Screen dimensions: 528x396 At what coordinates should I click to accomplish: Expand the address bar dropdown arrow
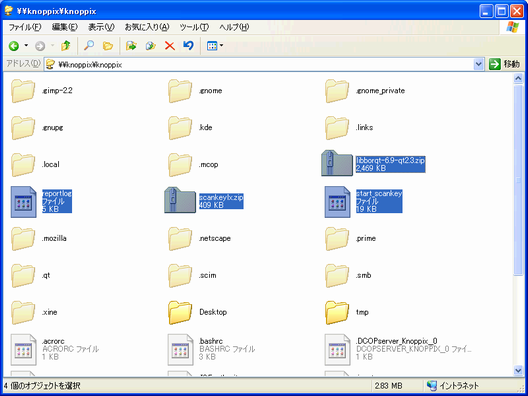[x=478, y=64]
